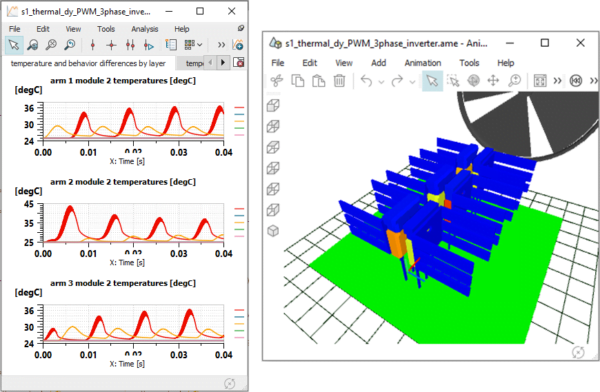Click the redo arrow in Animation toolbar
The height and width of the screenshot is (392, 600).
tap(397, 81)
